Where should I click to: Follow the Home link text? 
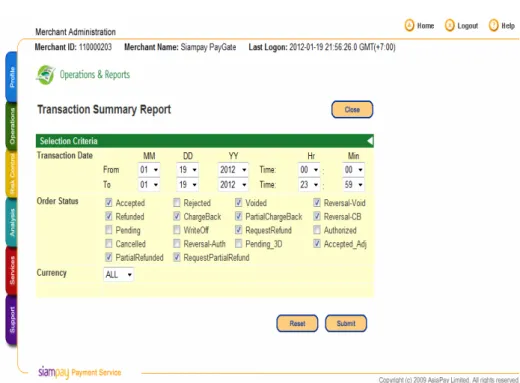pyautogui.click(x=426, y=26)
